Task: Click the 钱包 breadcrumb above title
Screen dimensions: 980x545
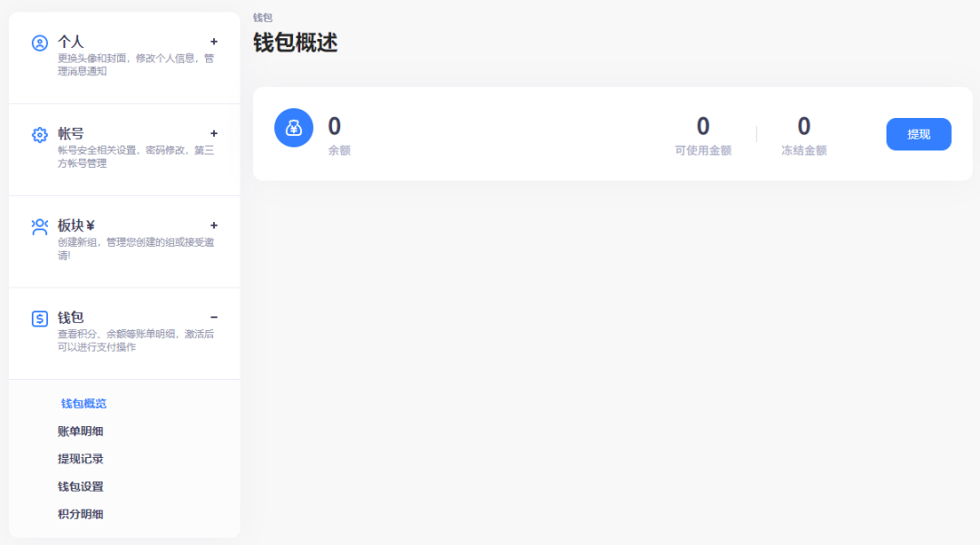Action: click(x=262, y=17)
